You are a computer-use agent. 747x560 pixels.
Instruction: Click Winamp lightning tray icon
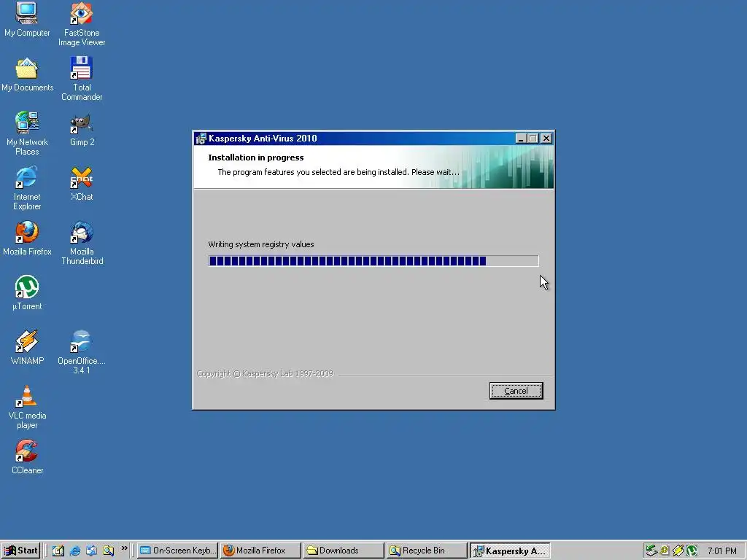(678, 551)
